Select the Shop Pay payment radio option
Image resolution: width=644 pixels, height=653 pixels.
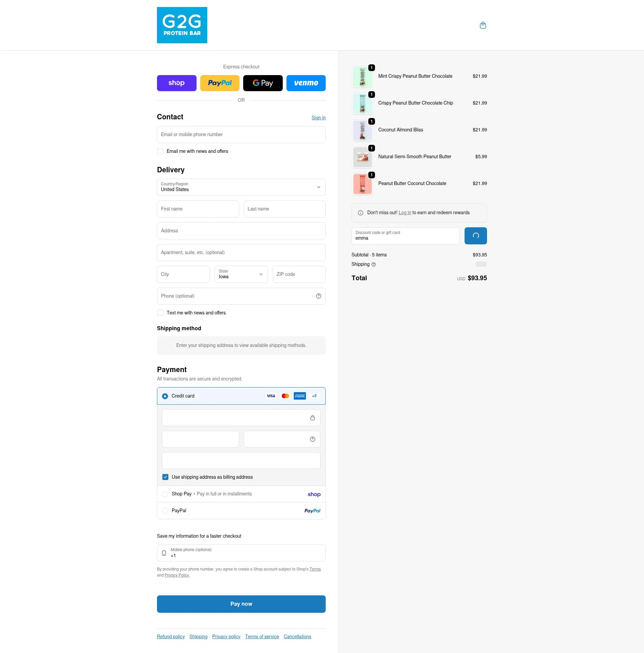[x=165, y=494]
